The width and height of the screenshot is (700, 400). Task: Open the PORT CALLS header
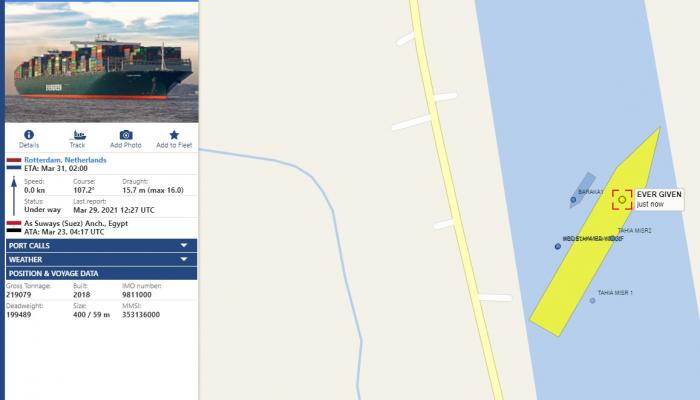click(x=101, y=246)
